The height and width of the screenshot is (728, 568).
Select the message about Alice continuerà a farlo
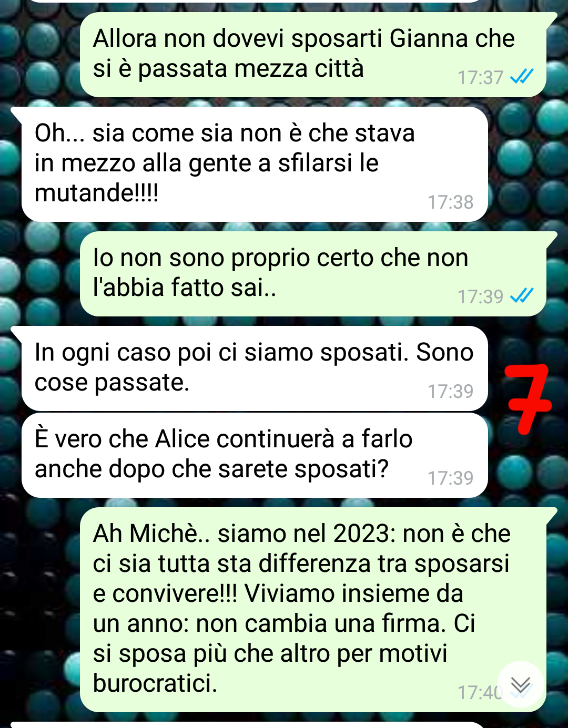[255, 455]
